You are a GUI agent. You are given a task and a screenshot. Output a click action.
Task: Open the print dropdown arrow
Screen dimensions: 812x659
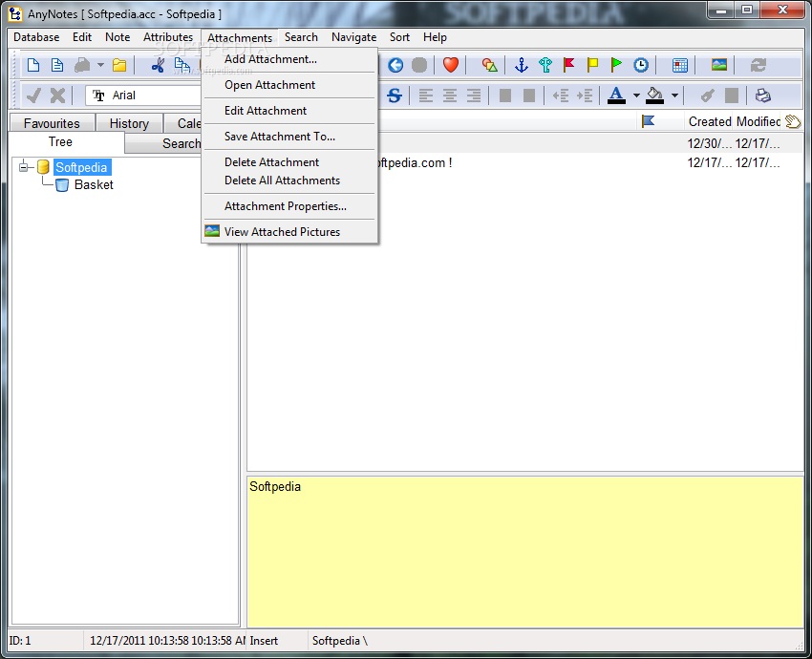(100, 65)
